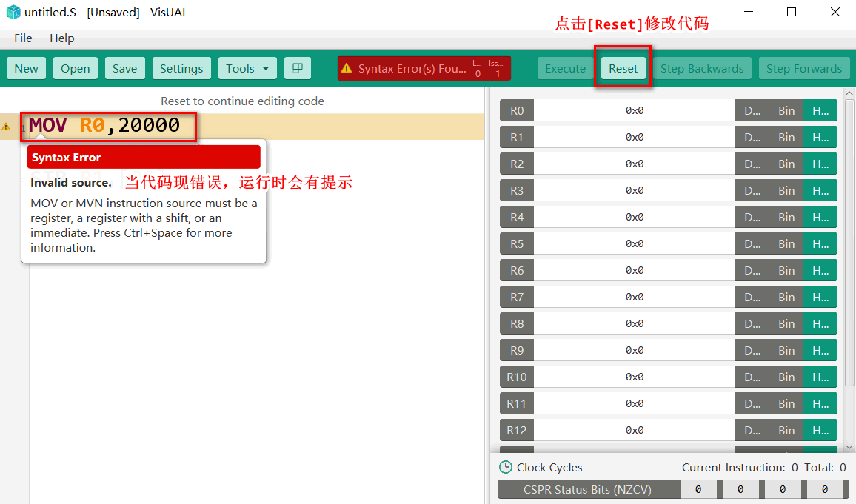Image resolution: width=856 pixels, height=504 pixels.
Task: Set R1 display to Bin
Action: pyautogui.click(x=786, y=138)
